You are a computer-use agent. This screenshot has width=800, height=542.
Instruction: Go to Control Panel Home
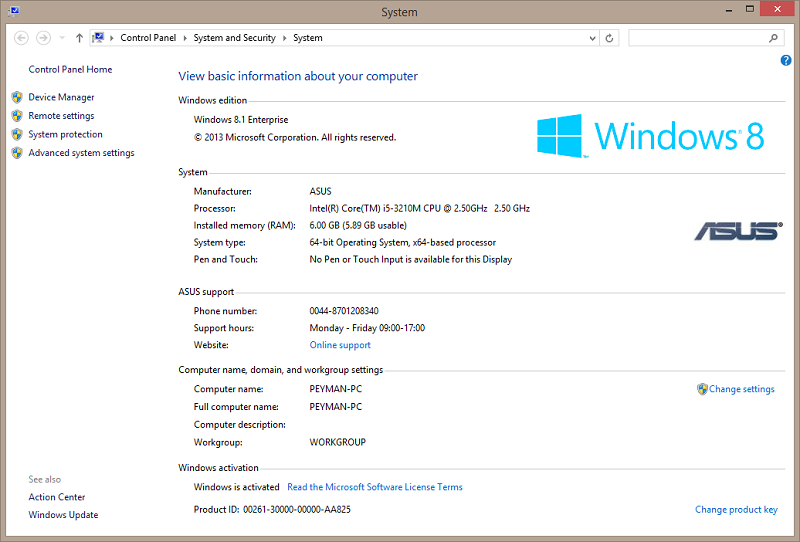[x=70, y=69]
